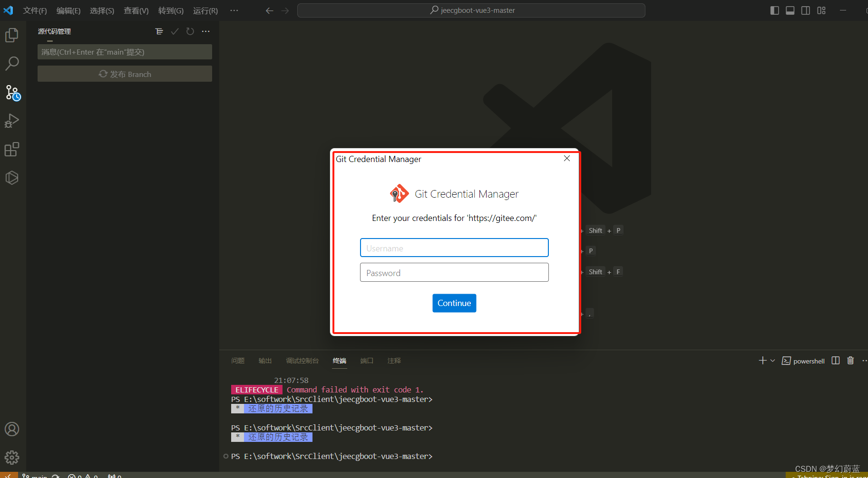Open the Edit (编辑) menu
This screenshot has width=868, height=478.
point(68,10)
